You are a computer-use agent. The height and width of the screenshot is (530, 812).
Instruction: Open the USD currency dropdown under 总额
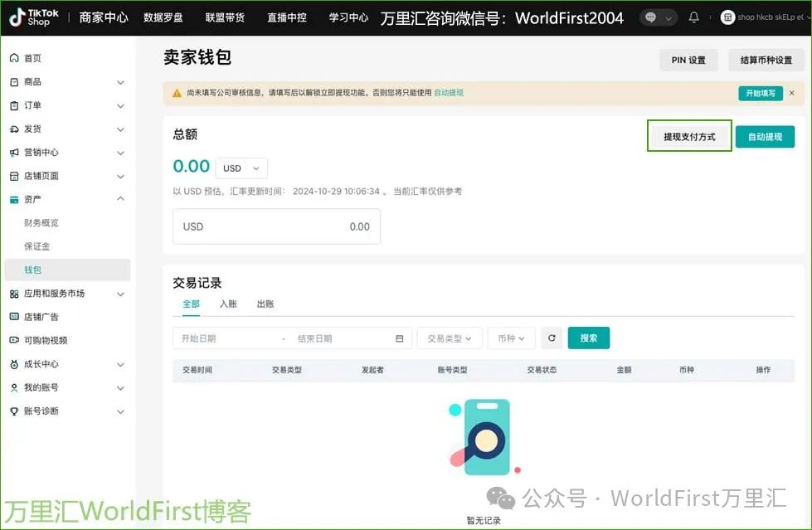pyautogui.click(x=241, y=168)
